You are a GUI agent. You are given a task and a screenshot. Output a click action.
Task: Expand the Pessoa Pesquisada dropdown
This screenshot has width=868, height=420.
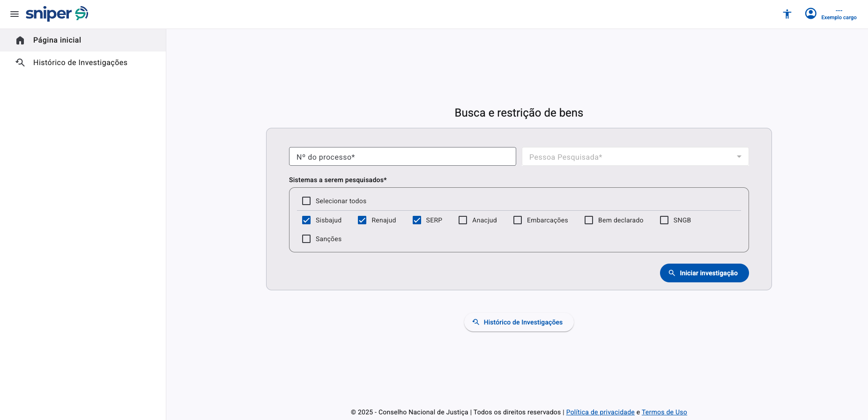click(x=628, y=157)
